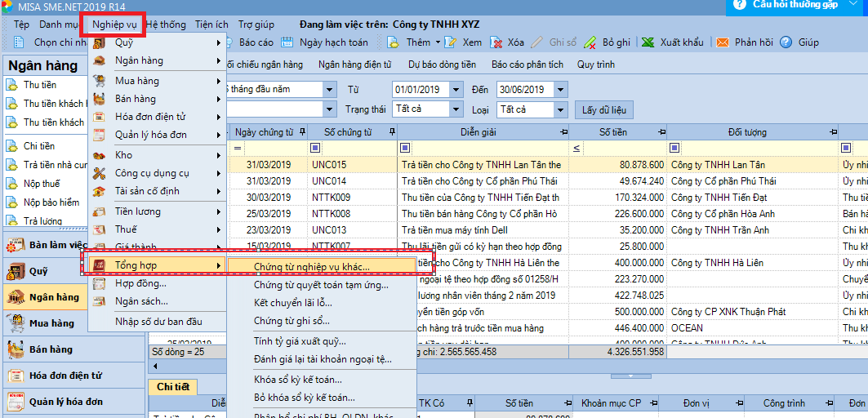Click the Mua hàng cart icon in menu

click(x=99, y=81)
